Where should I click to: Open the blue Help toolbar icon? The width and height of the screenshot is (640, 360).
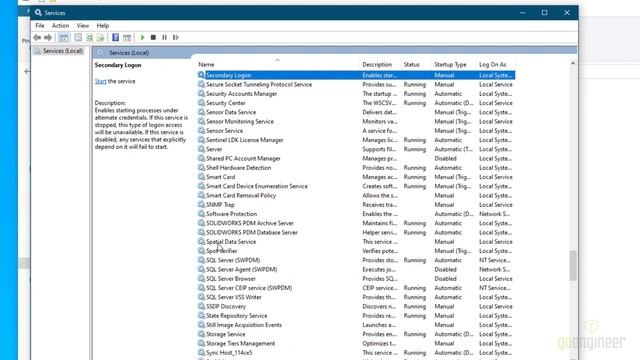pos(116,38)
